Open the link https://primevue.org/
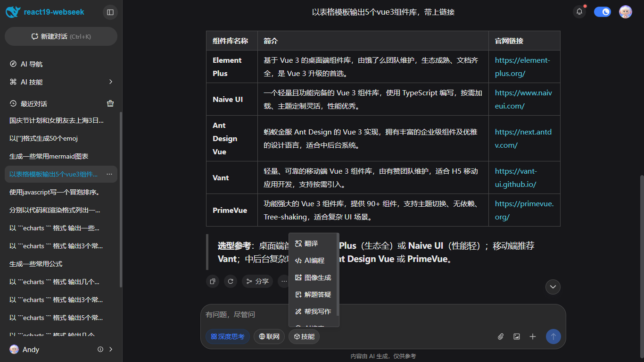644x362 pixels. pos(524,210)
